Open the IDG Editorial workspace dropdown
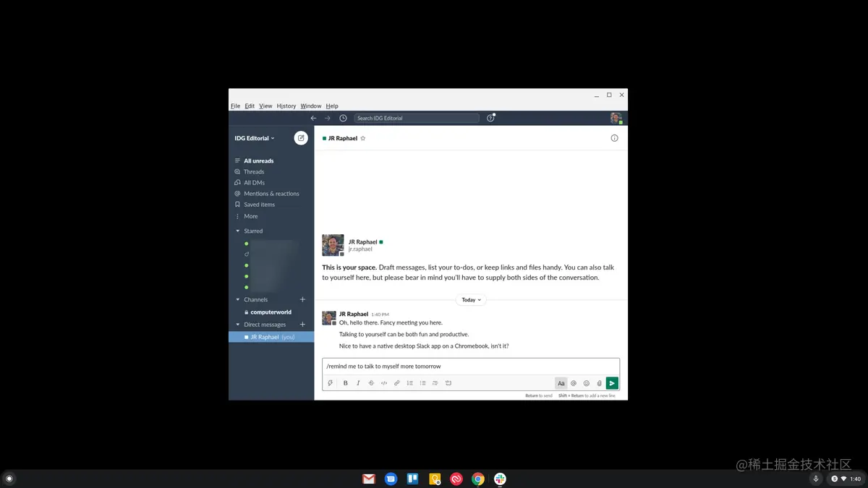Screen dimensions: 868x488 pos(255,138)
